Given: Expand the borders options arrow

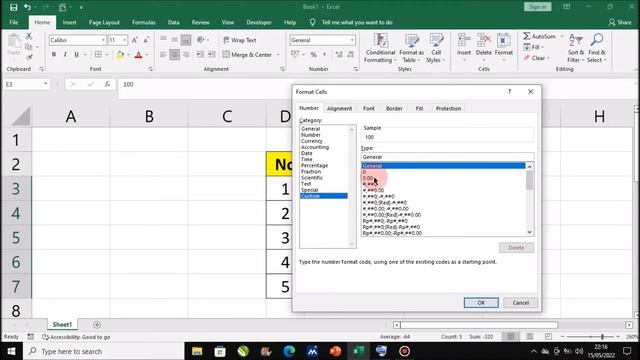Looking at the screenshot, I should pyautogui.click(x=107, y=54).
